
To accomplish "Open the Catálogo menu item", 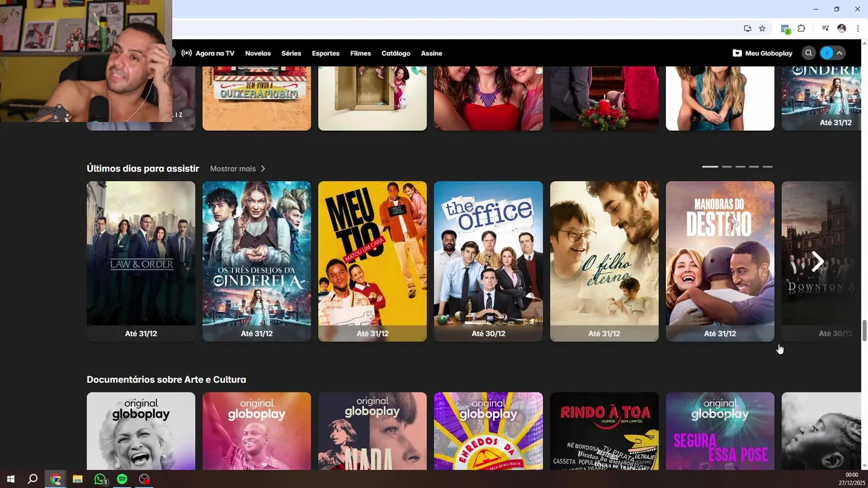I will tap(396, 53).
